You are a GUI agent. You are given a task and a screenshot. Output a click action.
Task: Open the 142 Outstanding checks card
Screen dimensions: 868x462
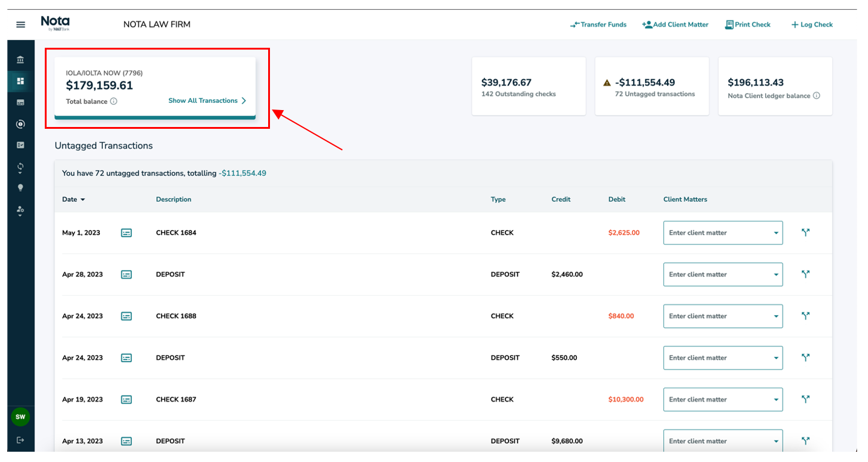[x=528, y=86]
